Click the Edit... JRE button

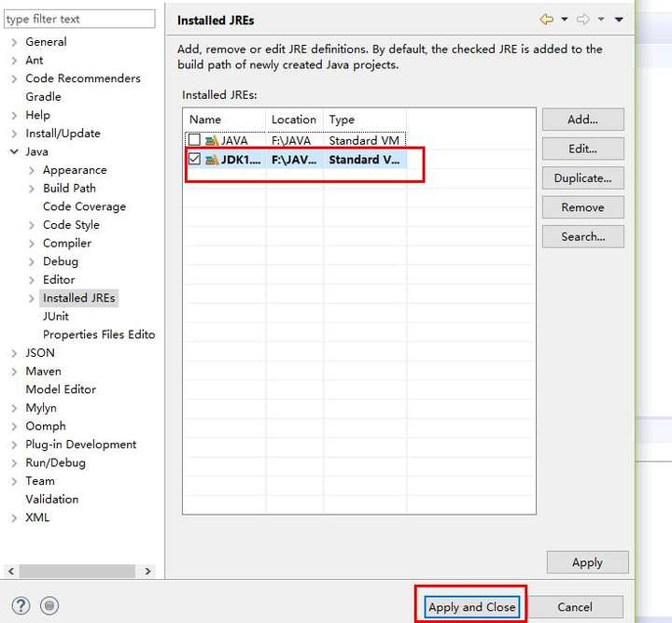[582, 149]
